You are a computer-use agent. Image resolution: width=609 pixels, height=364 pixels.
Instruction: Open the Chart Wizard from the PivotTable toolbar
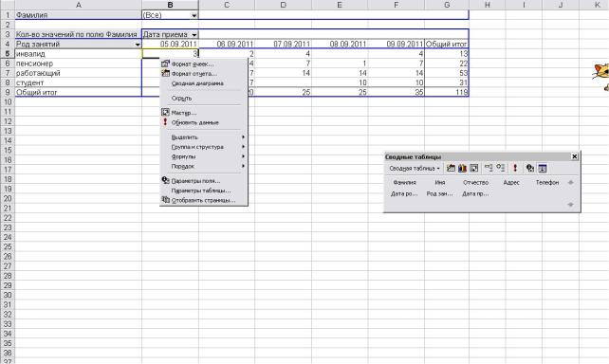coord(462,168)
